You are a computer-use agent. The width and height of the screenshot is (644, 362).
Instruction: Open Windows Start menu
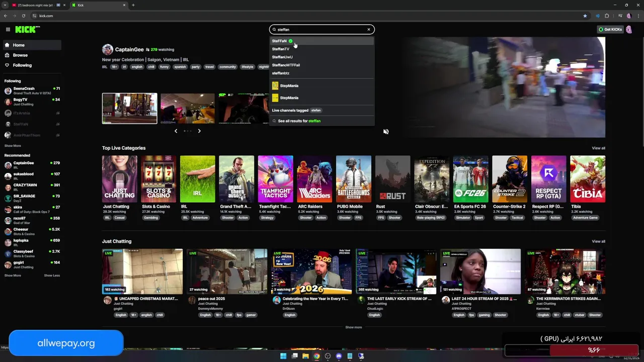click(x=283, y=356)
